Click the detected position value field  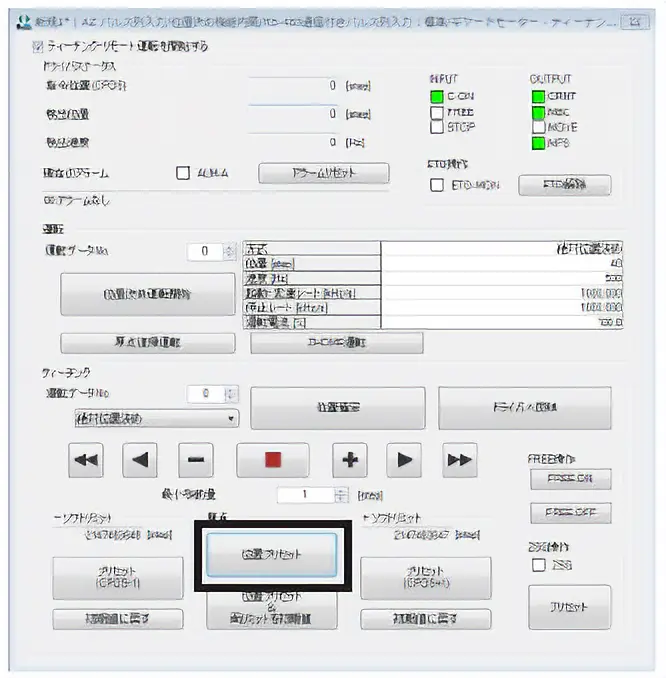[x=293, y=114]
